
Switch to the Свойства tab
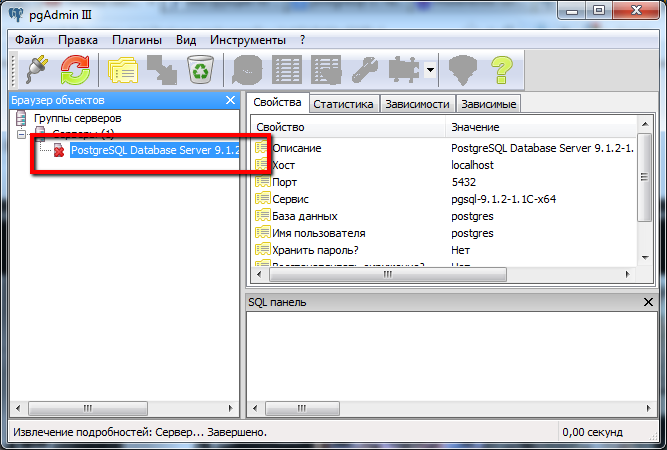tap(277, 103)
